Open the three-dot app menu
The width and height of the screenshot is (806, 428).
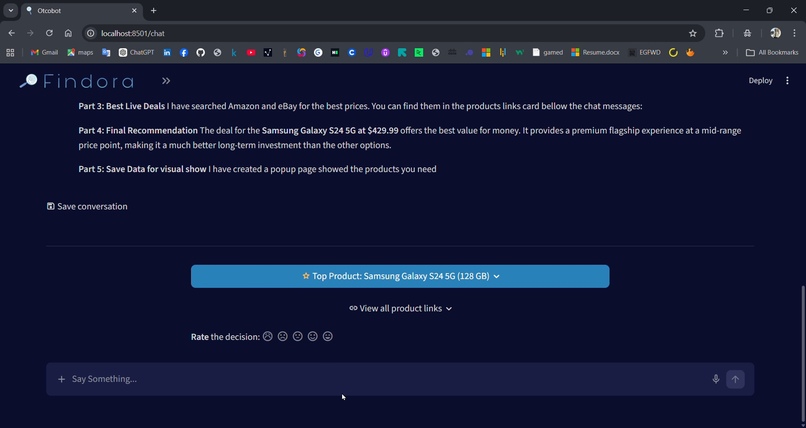(787, 81)
